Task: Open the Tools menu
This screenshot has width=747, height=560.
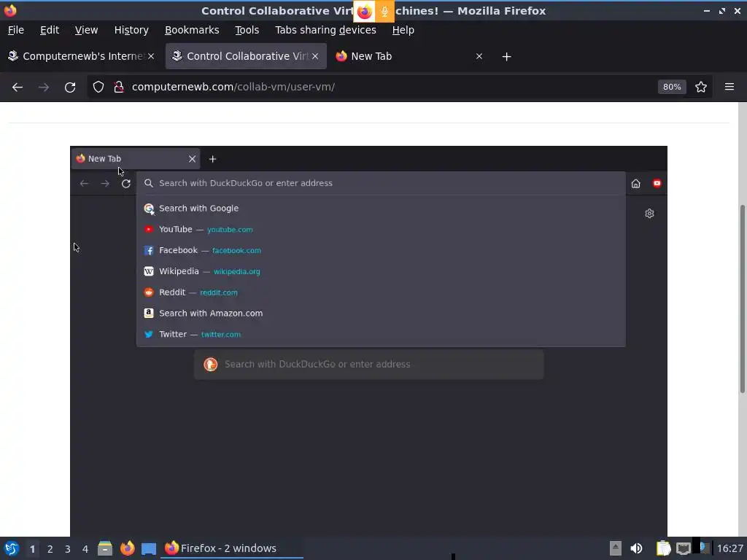Action: click(247, 30)
